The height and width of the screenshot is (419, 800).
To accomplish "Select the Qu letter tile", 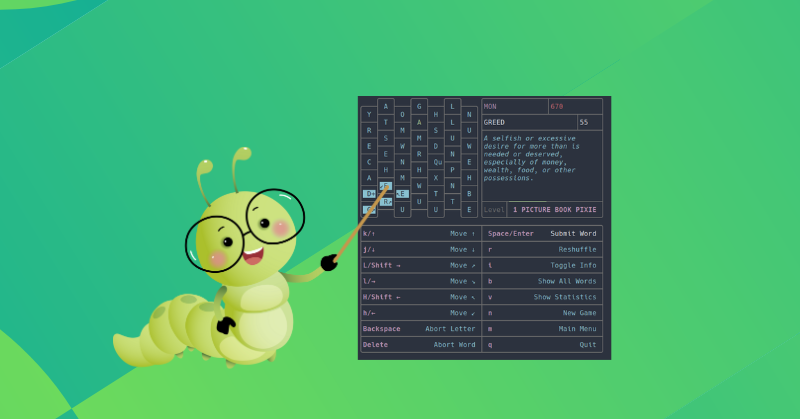I will click(x=436, y=162).
